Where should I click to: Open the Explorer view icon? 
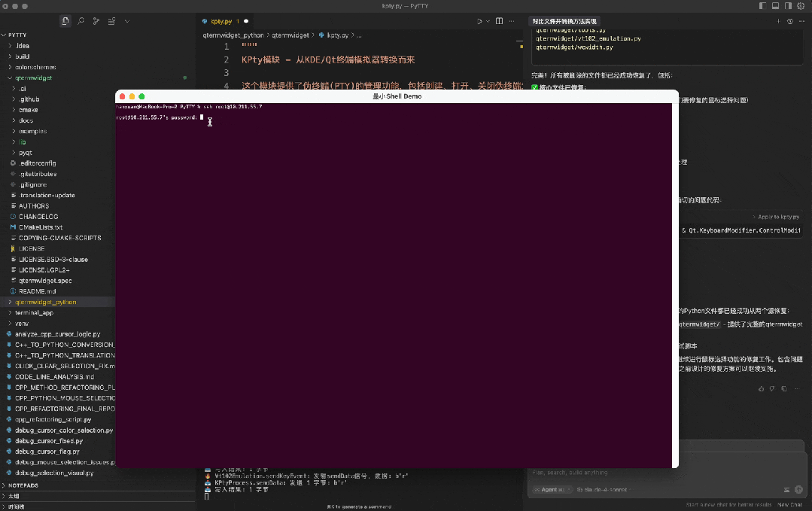point(65,21)
